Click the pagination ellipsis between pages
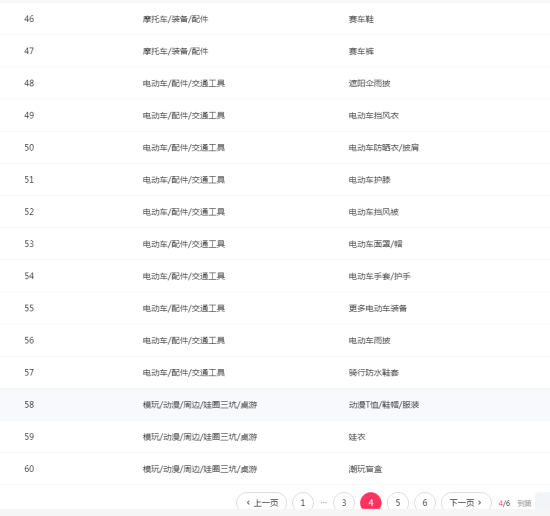Viewport: 550px width, 516px height. coord(323,503)
